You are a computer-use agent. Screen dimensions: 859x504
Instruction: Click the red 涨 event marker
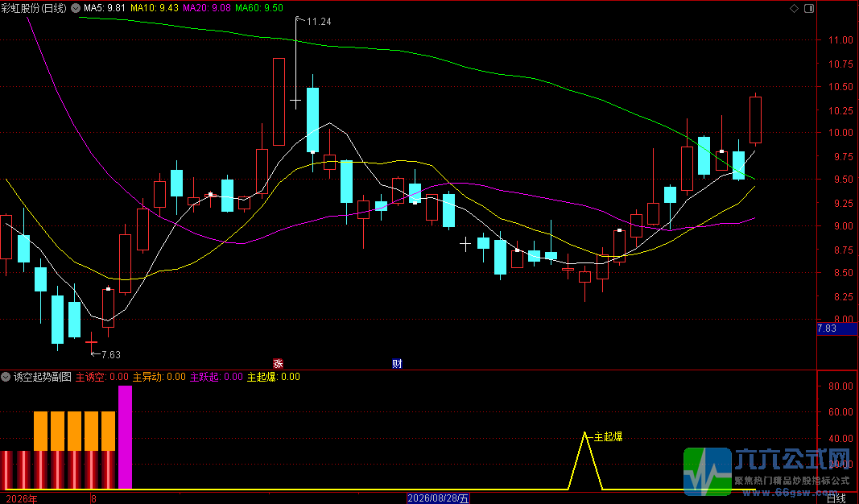click(279, 363)
